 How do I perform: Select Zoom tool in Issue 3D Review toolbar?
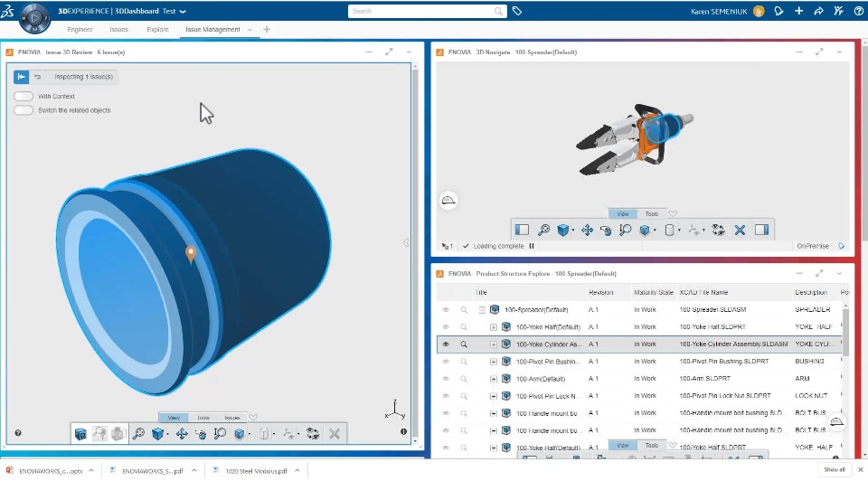220,433
